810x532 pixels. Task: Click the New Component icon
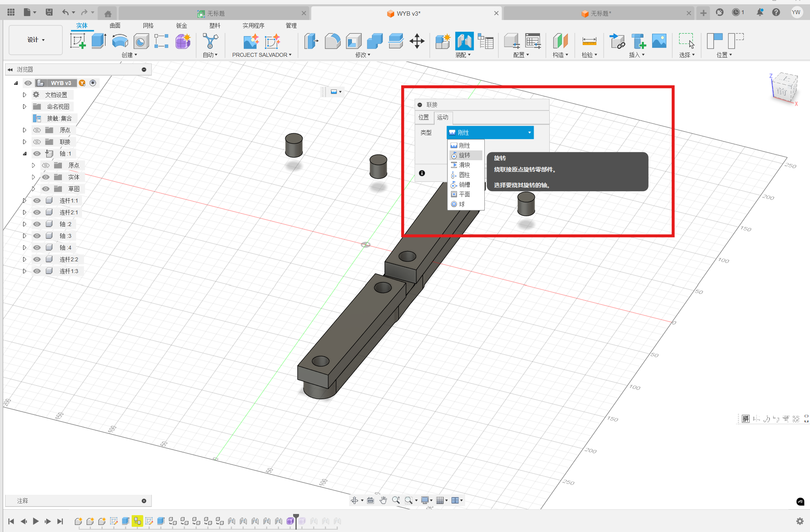click(x=443, y=41)
